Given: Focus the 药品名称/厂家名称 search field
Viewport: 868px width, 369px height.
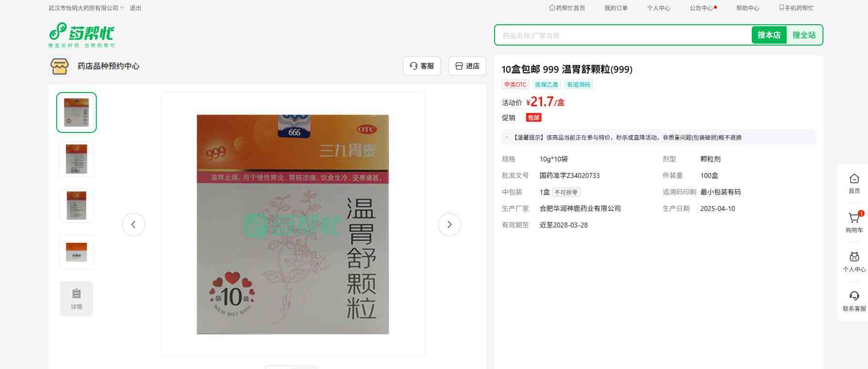Looking at the screenshot, I should pos(622,35).
